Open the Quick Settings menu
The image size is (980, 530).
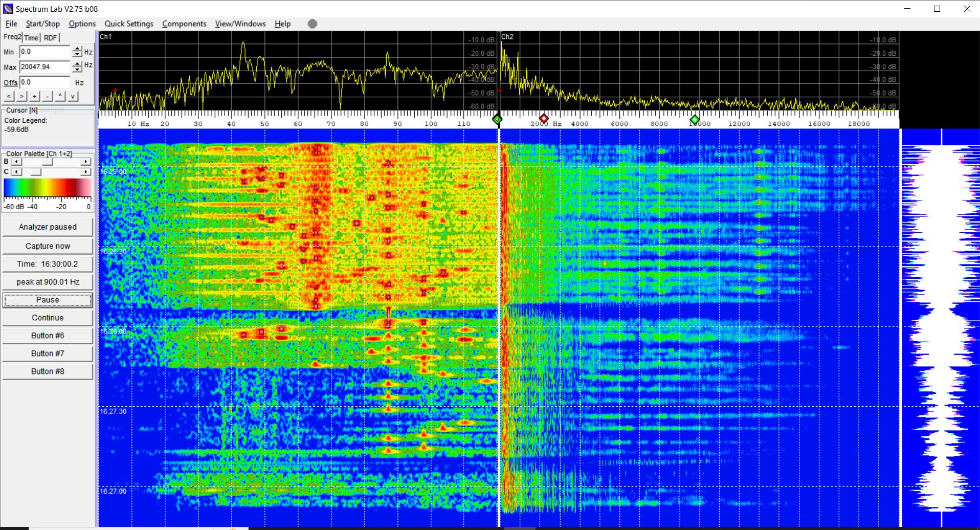(x=129, y=24)
